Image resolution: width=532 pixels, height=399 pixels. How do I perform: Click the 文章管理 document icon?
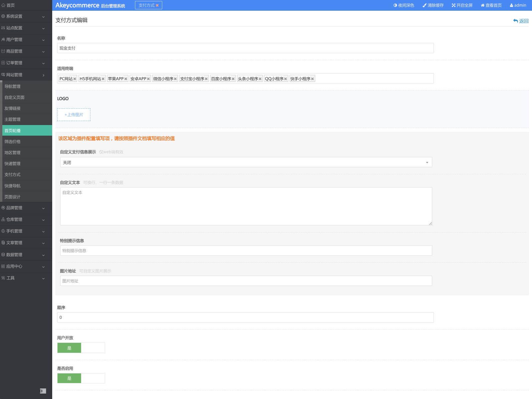(x=3, y=243)
